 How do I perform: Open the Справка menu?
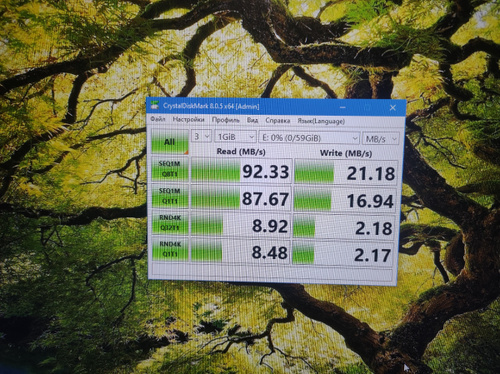pos(278,120)
